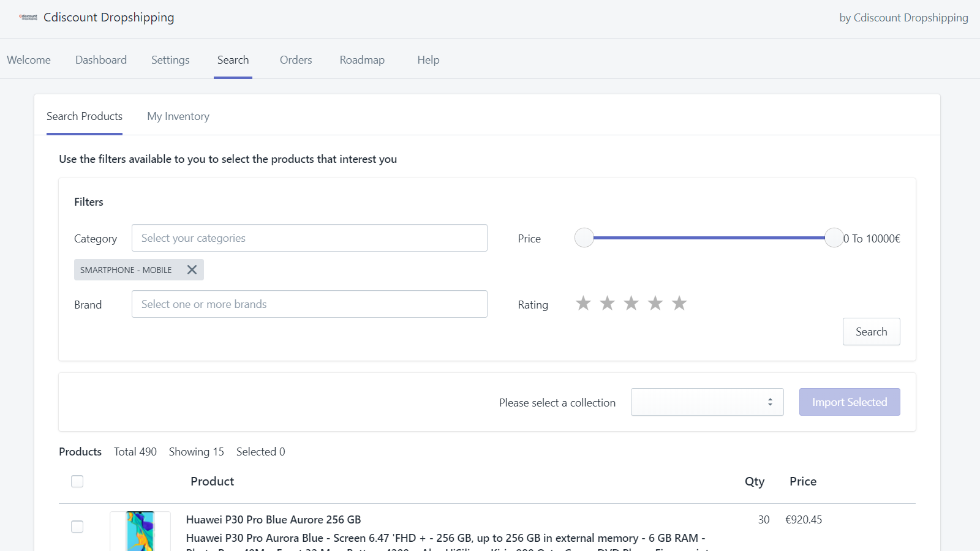Click the Huawei P30 Pro Blue Aurore title
The height and width of the screenshot is (551, 980).
(x=273, y=520)
